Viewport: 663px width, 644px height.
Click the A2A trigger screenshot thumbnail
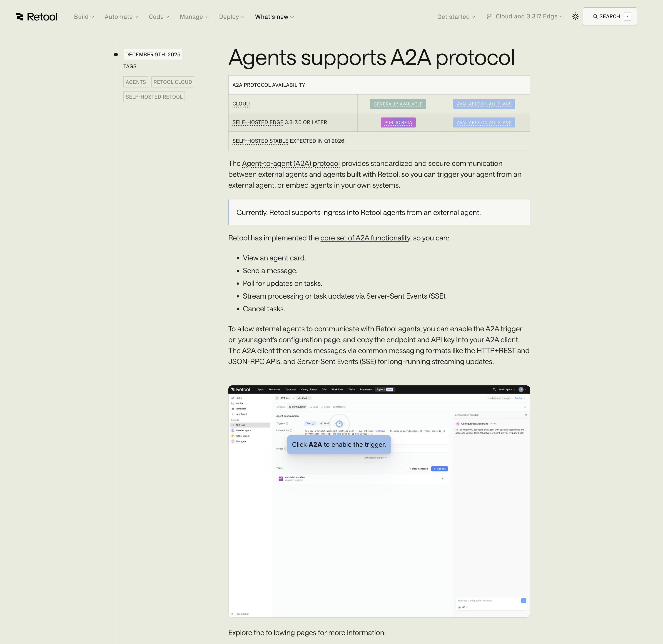click(x=379, y=501)
